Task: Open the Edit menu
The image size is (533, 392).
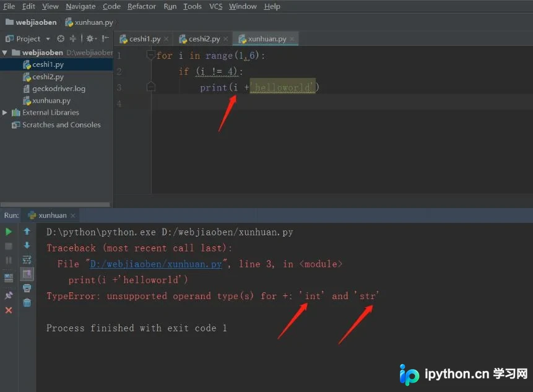Action: [x=28, y=6]
